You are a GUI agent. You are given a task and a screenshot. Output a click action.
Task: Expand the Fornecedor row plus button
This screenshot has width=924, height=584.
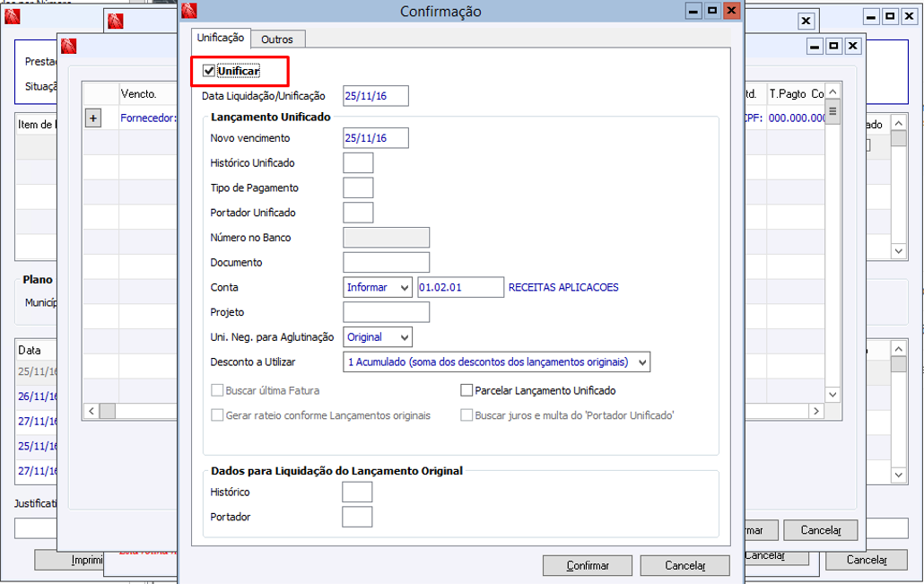tap(93, 118)
